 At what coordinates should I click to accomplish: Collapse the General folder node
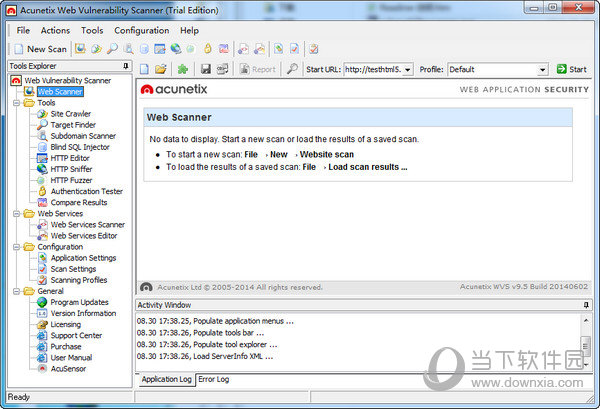[x=16, y=292]
